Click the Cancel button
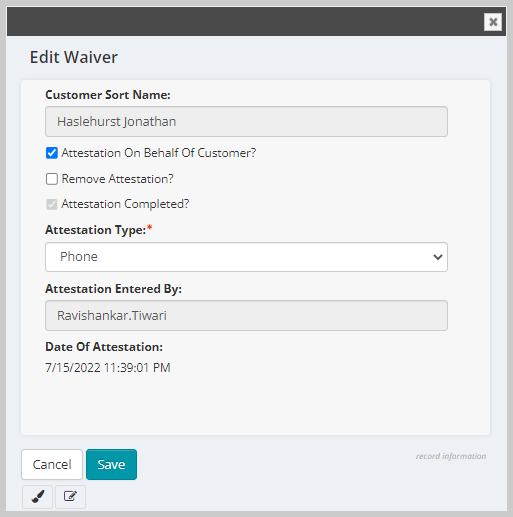The image size is (513, 517). (x=52, y=464)
